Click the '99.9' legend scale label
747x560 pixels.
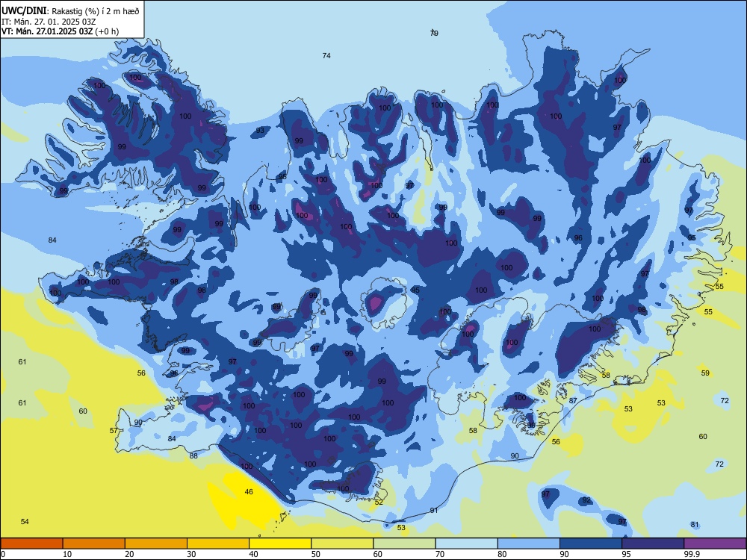(691, 554)
